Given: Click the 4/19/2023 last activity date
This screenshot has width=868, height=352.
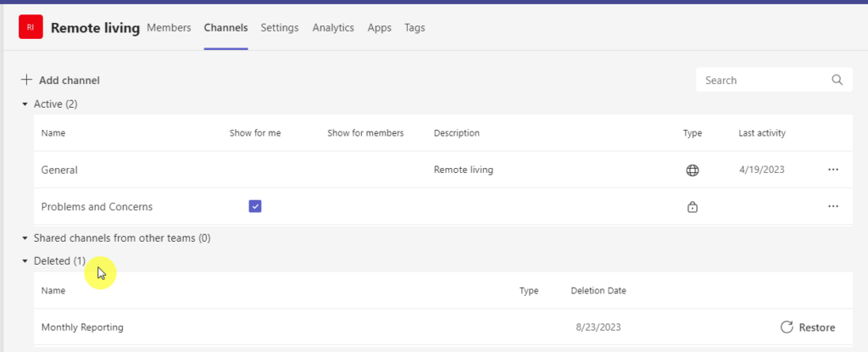Looking at the screenshot, I should point(762,170).
